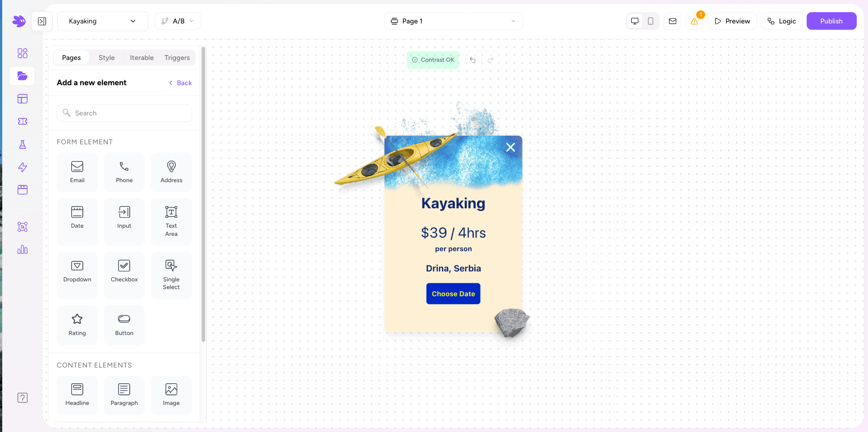Viewport: 868px width, 432px height.
Task: Add an Email form element
Action: coord(77,172)
